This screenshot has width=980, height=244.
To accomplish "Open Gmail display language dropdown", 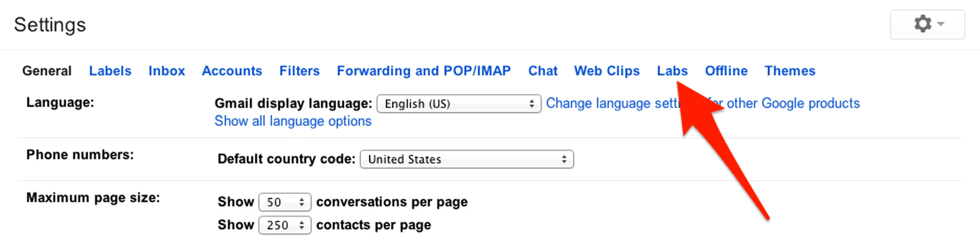I will click(458, 104).
